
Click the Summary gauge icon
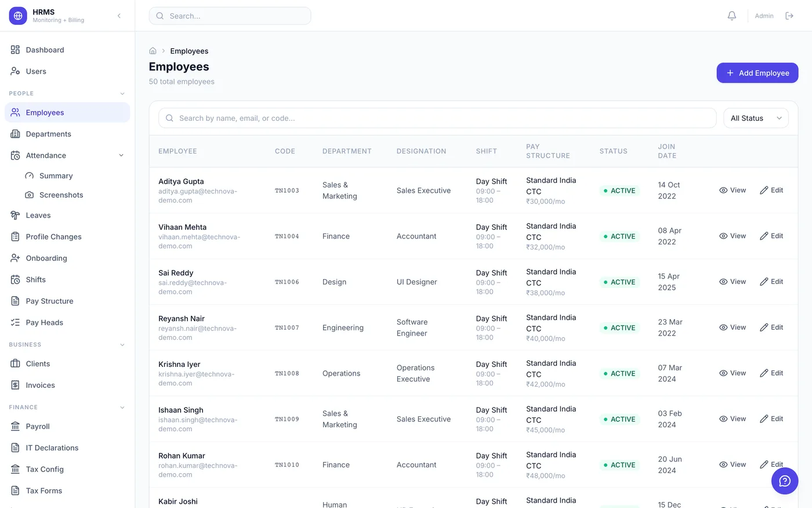coord(30,176)
